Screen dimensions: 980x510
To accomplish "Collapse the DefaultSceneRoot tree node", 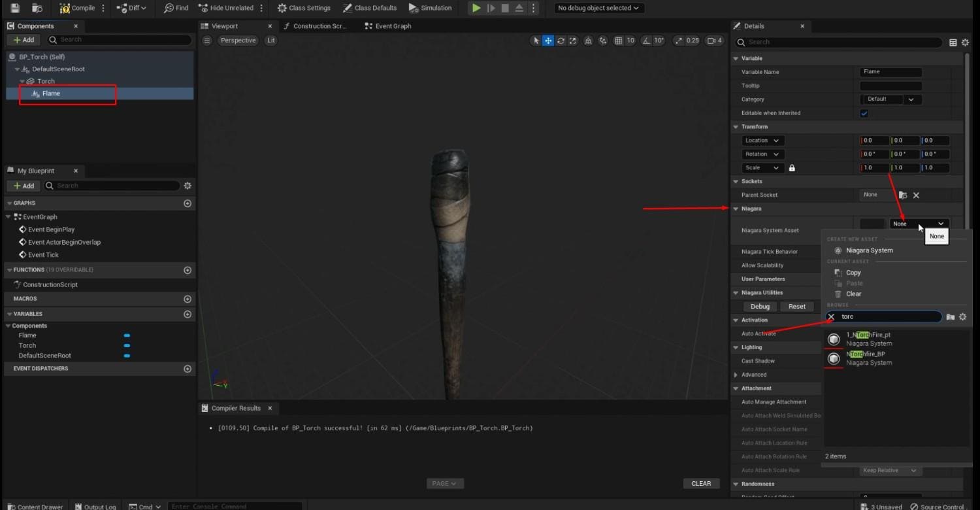I will pos(18,69).
